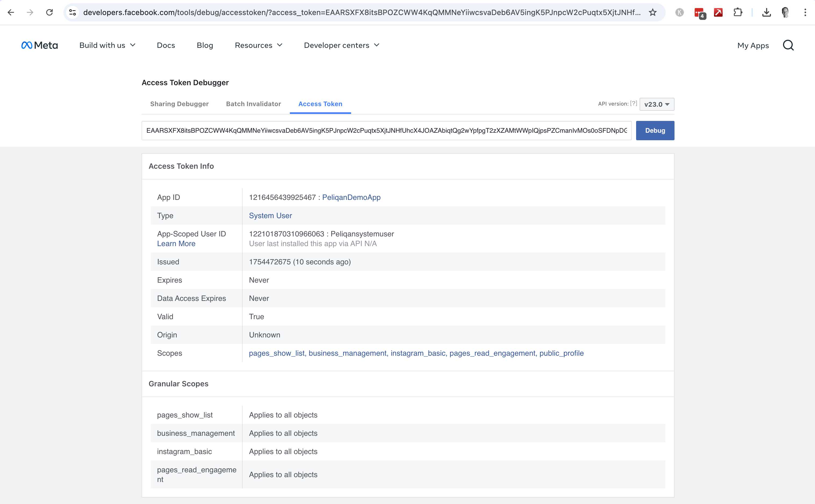
Task: Select the Access Token tab
Action: pyautogui.click(x=320, y=104)
